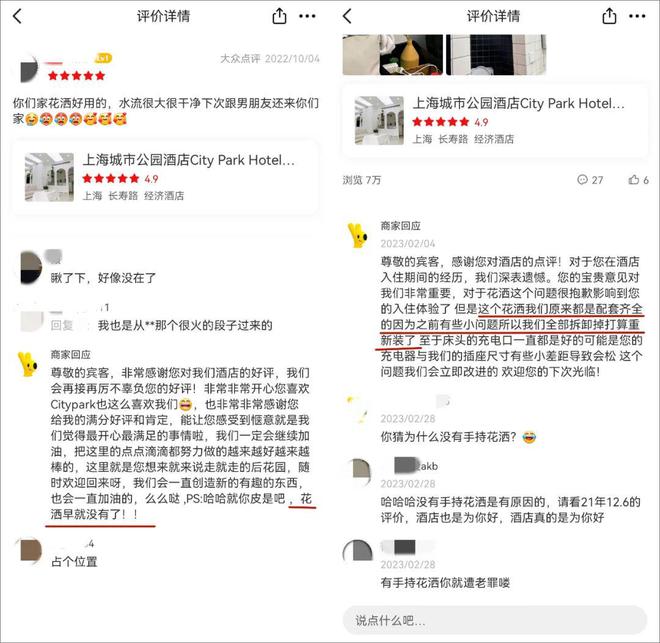The image size is (660, 643).
Task: Tap avatar of commenter saying 瞅了下，好像没在了
Action: [31, 268]
